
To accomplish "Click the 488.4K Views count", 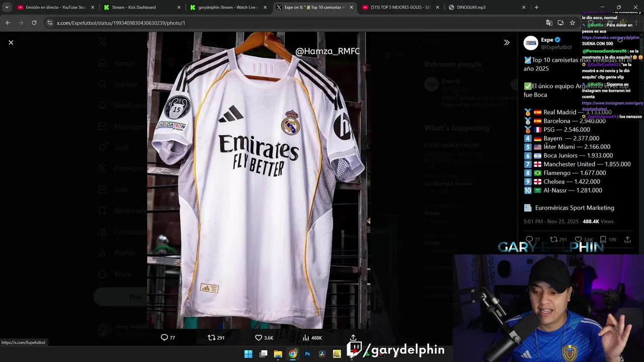I will (x=598, y=221).
